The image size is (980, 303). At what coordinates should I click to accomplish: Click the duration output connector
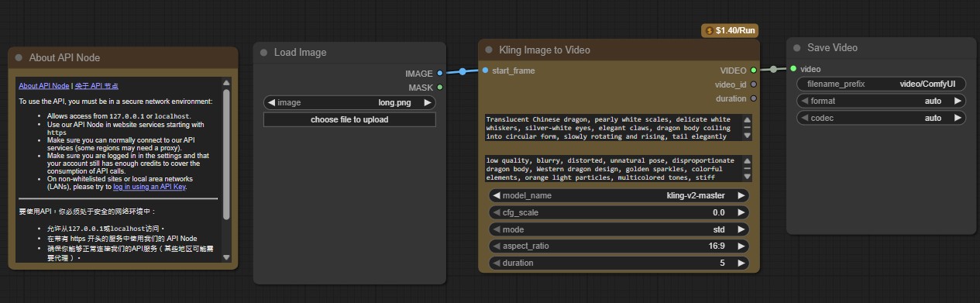pyautogui.click(x=754, y=98)
